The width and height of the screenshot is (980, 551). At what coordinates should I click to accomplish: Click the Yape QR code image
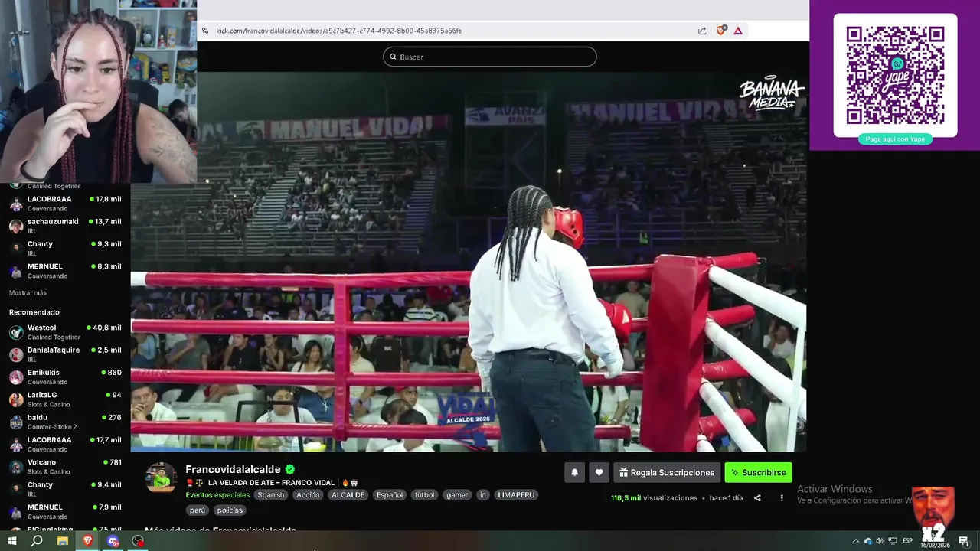click(x=895, y=75)
